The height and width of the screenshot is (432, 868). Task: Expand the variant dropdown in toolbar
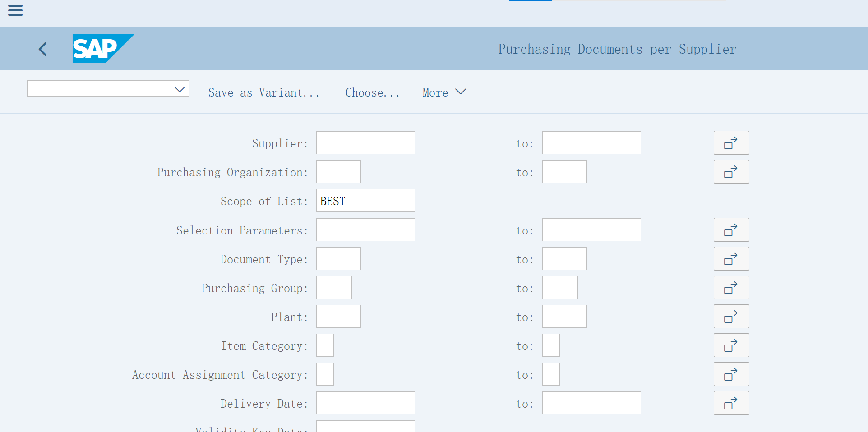pos(180,89)
